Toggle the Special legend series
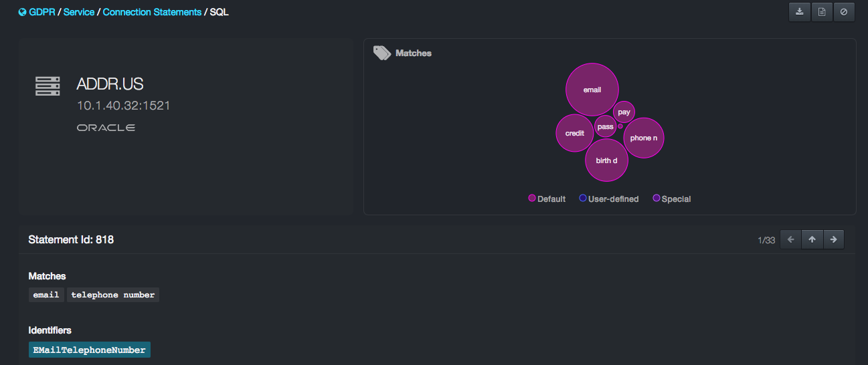The width and height of the screenshot is (868, 365). (671, 199)
